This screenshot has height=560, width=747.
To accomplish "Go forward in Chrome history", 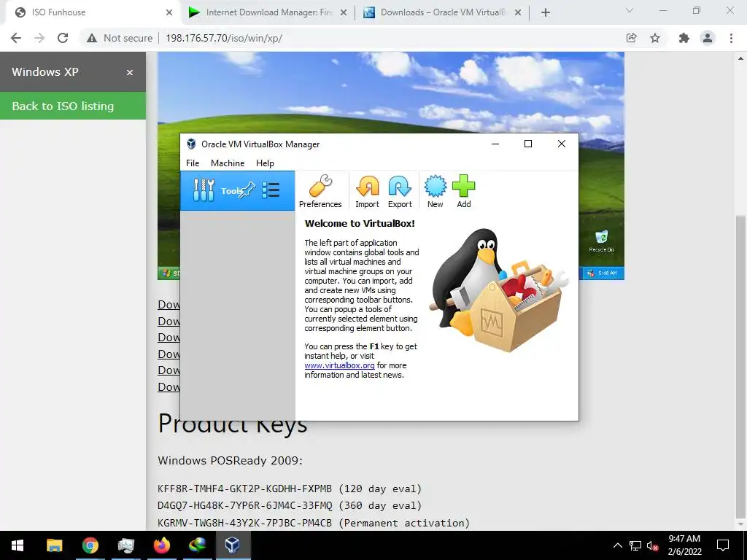I will 39,38.
